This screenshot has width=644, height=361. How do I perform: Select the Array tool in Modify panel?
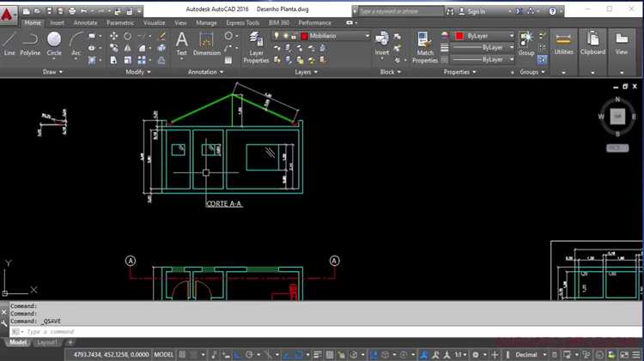pos(142,60)
